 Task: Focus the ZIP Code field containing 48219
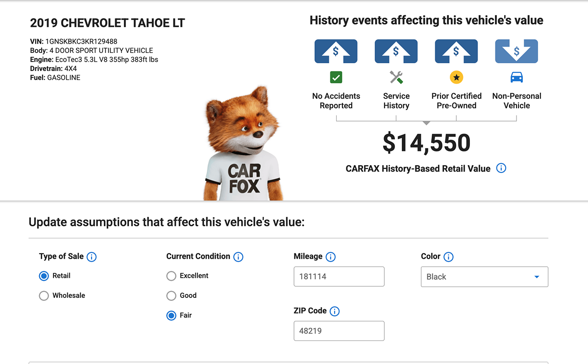click(x=339, y=331)
